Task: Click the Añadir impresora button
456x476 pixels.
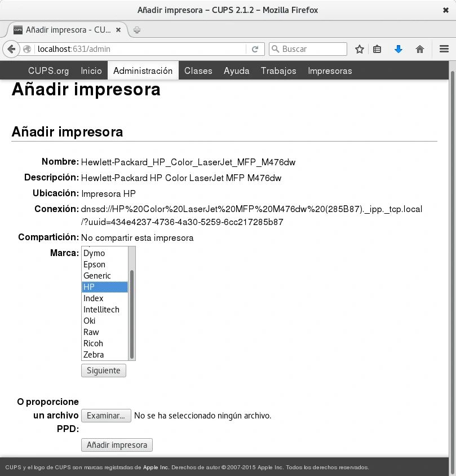Action: pyautogui.click(x=117, y=445)
